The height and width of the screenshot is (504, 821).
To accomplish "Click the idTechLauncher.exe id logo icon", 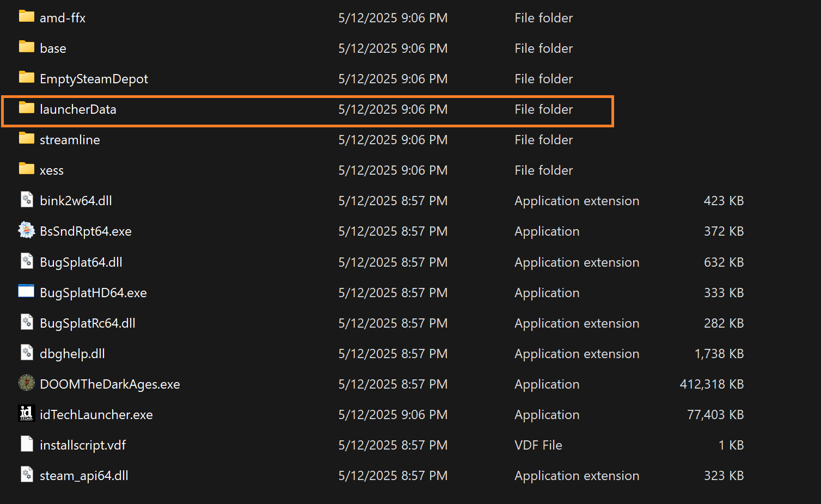I will click(x=26, y=414).
